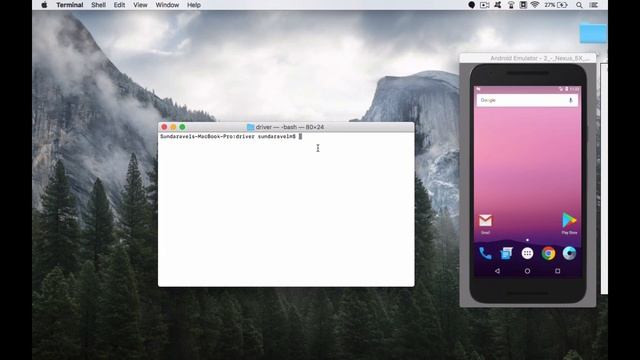Click the screen recording camera menu bar icon
This screenshot has height=360, width=640.
[484, 5]
